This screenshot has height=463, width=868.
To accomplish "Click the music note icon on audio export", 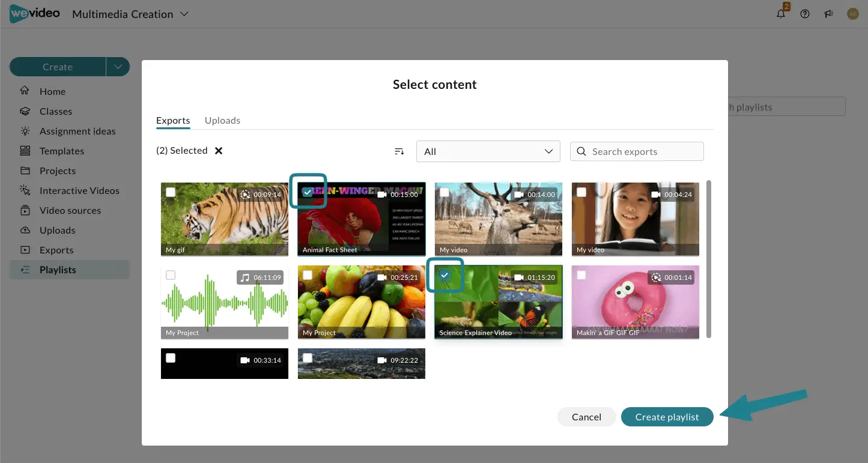I will (244, 277).
